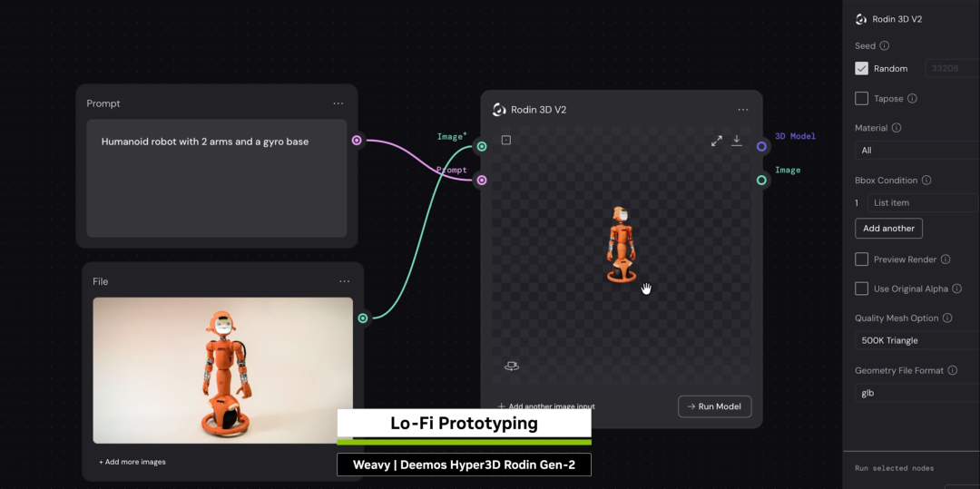The image size is (980, 489).
Task: Click the info icon beside Quality Mesh Option
Action: pos(947,318)
